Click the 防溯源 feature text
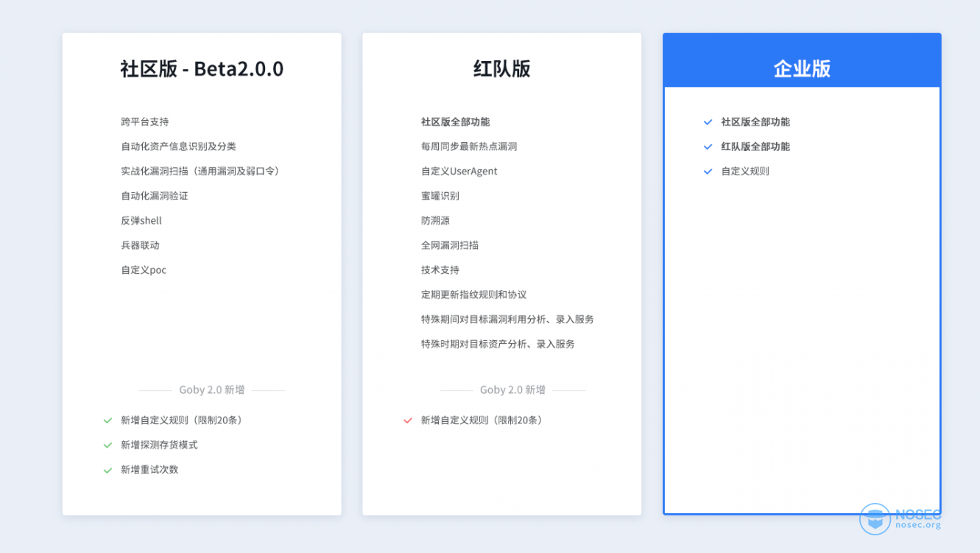Screen dimensions: 980x553 pos(435,220)
